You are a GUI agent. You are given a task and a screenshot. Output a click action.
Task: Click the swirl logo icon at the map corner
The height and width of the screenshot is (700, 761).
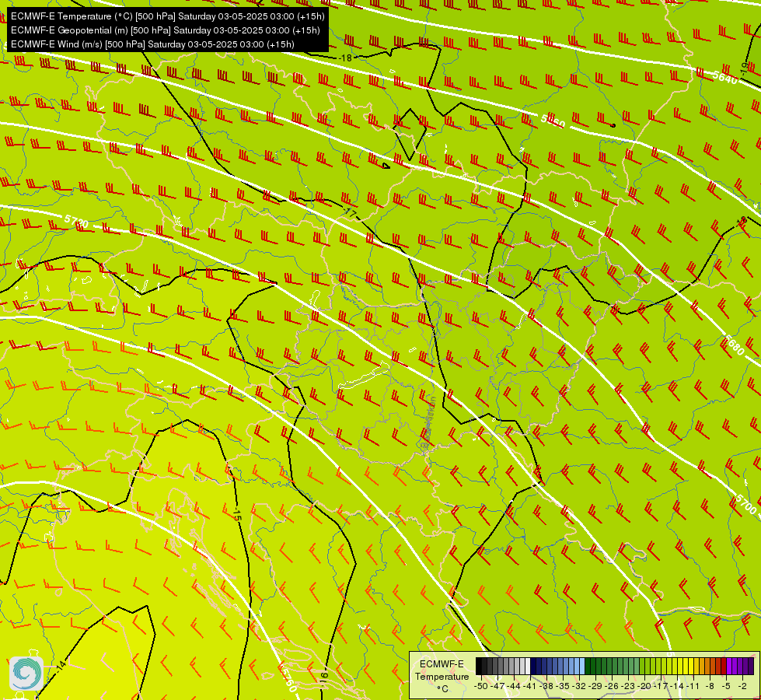[x=26, y=673]
